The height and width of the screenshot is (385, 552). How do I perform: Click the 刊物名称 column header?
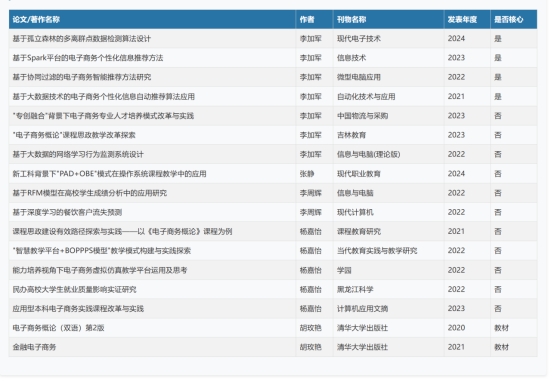click(x=351, y=19)
